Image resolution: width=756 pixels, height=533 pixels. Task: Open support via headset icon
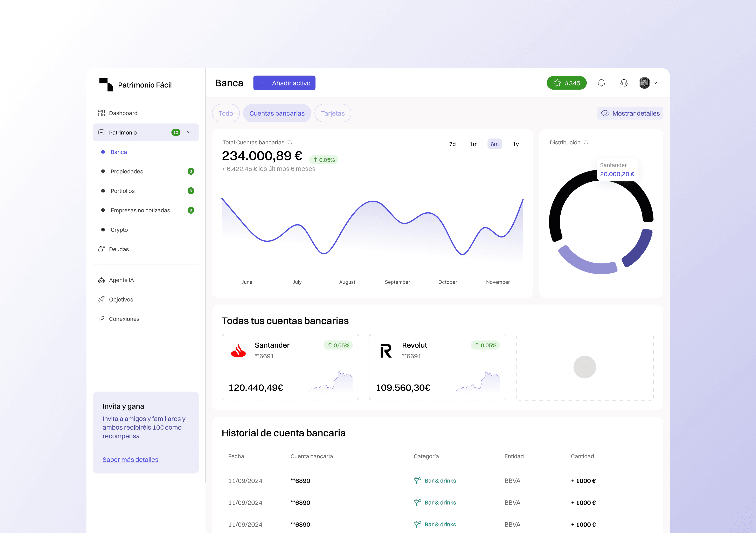click(x=624, y=83)
